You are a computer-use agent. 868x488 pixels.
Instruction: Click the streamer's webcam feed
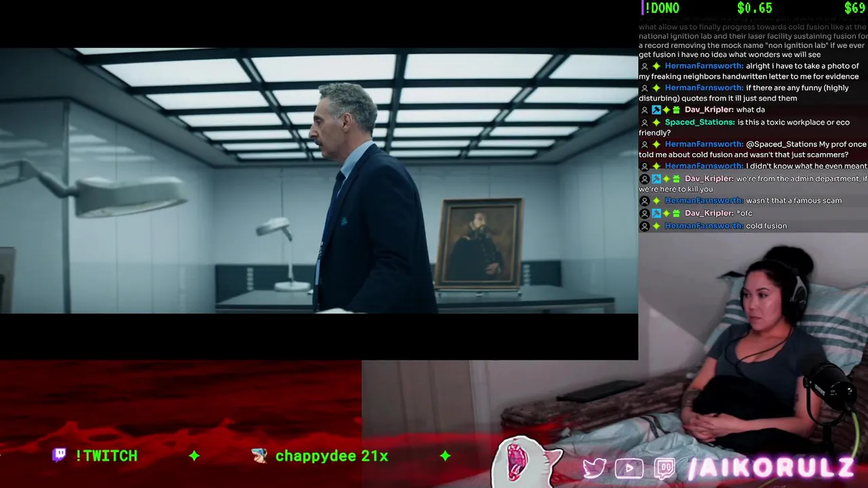tap(753, 359)
